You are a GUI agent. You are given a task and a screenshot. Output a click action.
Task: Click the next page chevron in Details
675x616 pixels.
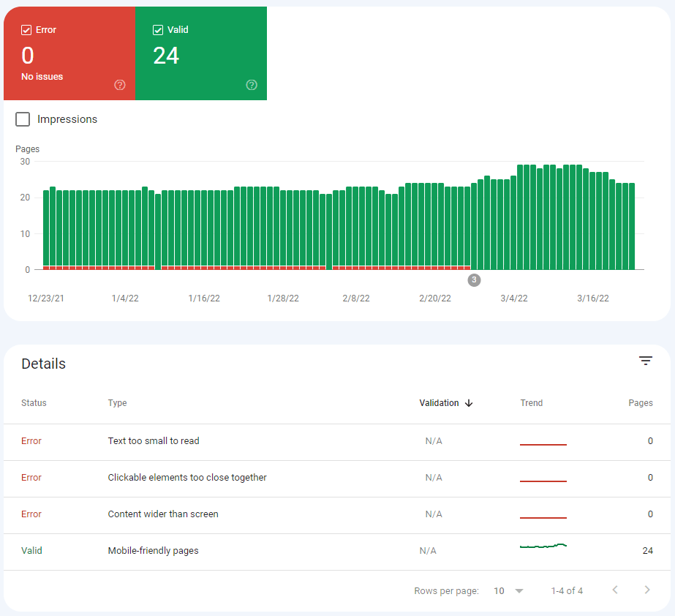click(646, 590)
